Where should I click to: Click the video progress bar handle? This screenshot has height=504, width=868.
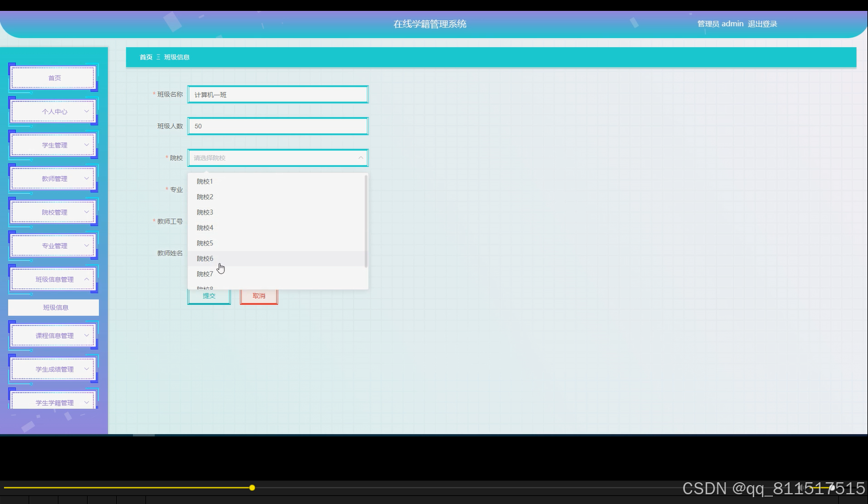[252, 488]
